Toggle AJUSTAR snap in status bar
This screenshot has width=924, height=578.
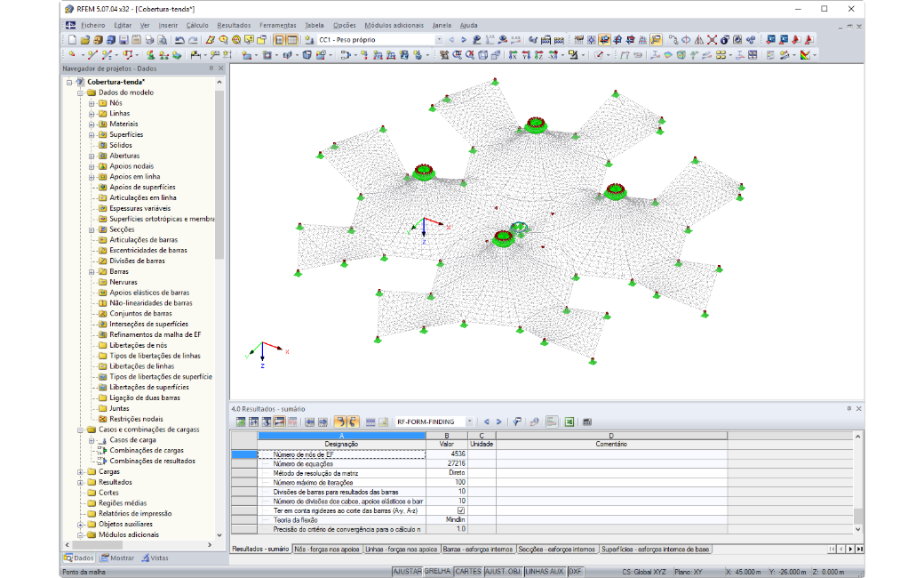tap(407, 572)
